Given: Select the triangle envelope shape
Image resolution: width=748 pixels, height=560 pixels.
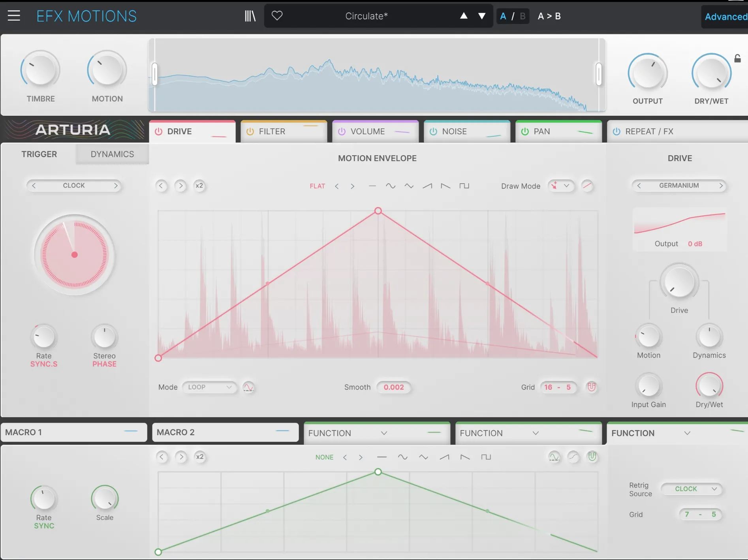Looking at the screenshot, I should point(409,186).
